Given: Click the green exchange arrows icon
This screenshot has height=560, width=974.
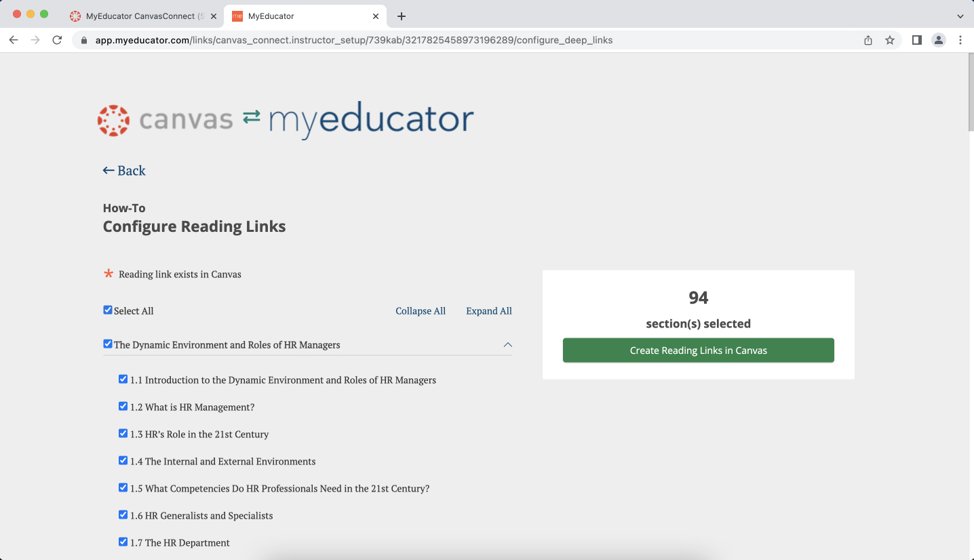Looking at the screenshot, I should (x=252, y=117).
